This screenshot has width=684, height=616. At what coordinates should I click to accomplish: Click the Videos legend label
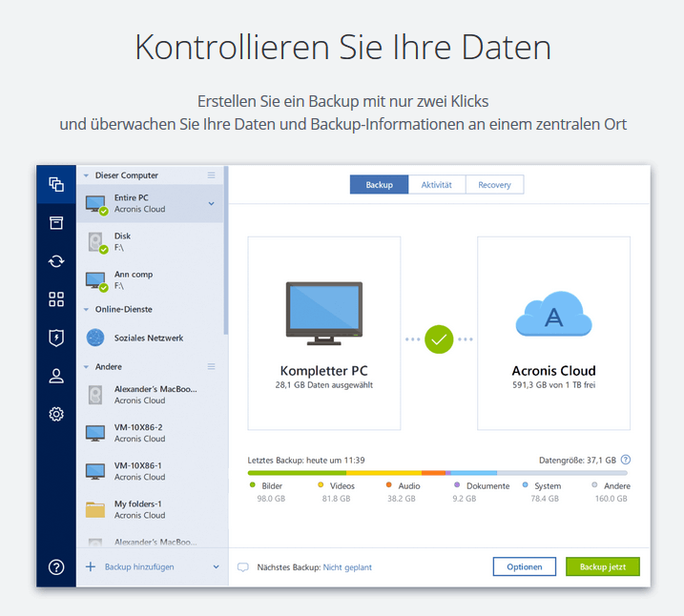pos(342,485)
